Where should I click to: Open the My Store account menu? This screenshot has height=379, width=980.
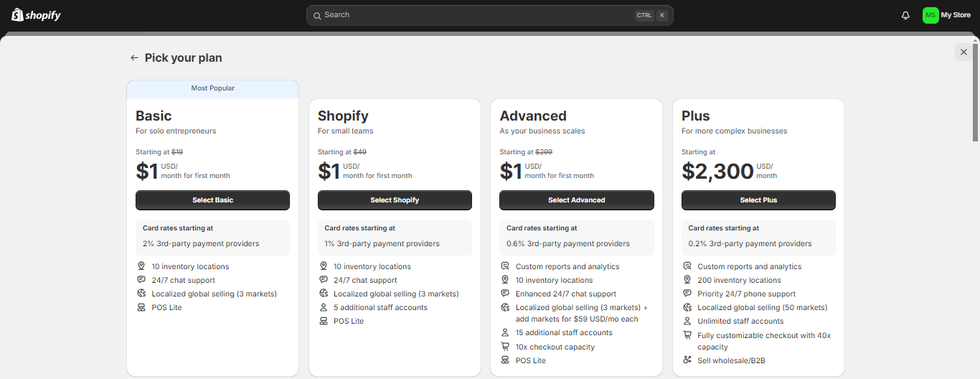956,15
